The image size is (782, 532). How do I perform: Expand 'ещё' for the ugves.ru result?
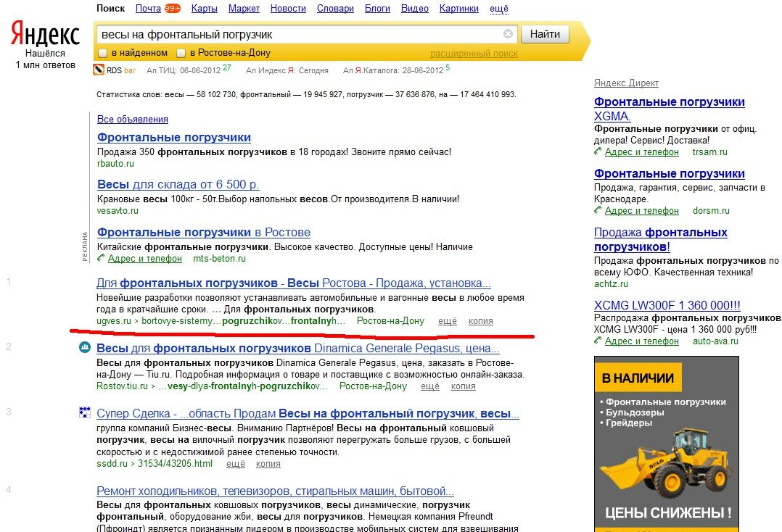(448, 321)
